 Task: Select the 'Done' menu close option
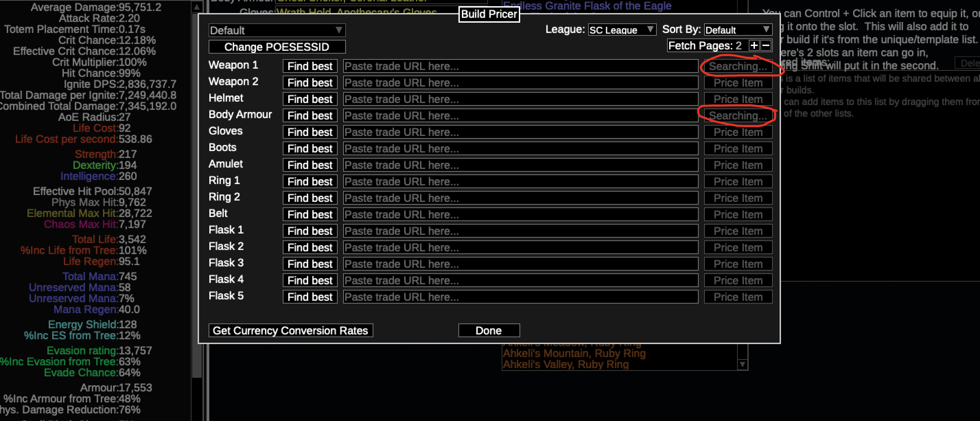tap(489, 330)
